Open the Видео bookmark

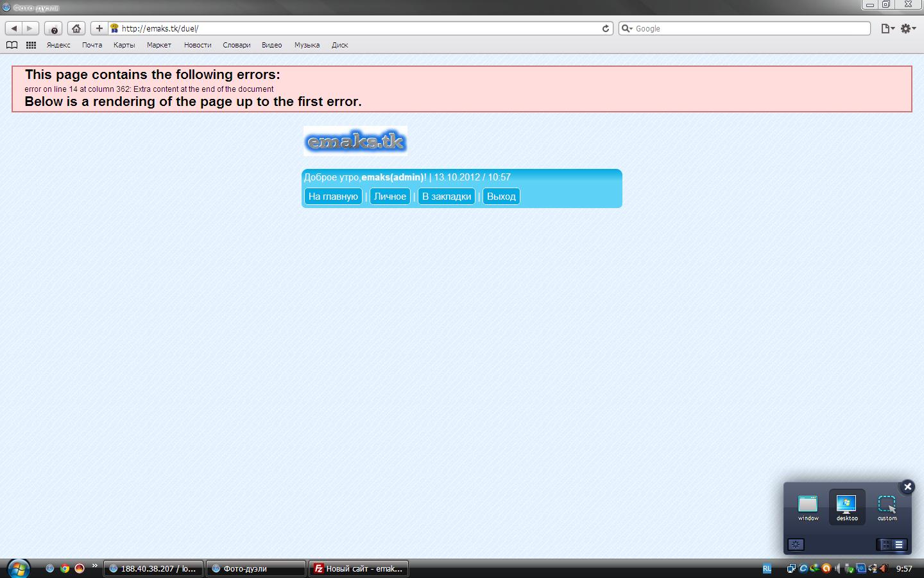coord(271,45)
